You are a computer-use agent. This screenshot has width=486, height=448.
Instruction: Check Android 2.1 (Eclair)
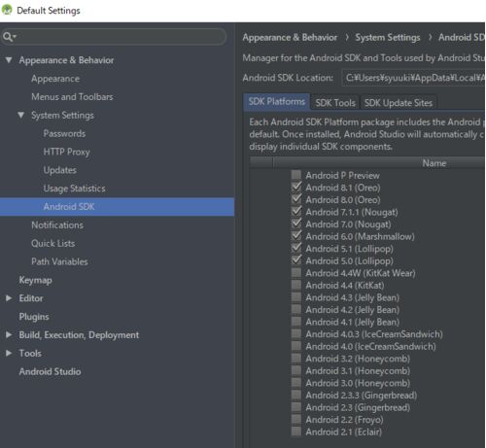(x=296, y=431)
